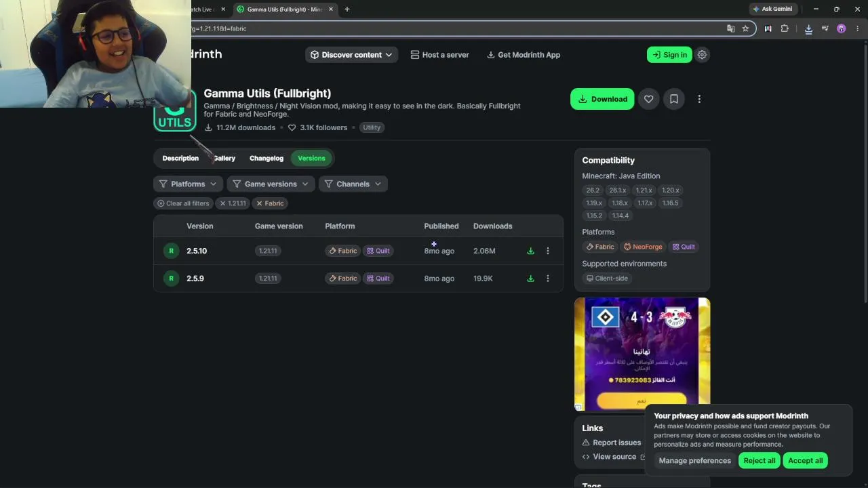The height and width of the screenshot is (488, 868).
Task: Click Reject all in privacy popup
Action: coord(759,461)
